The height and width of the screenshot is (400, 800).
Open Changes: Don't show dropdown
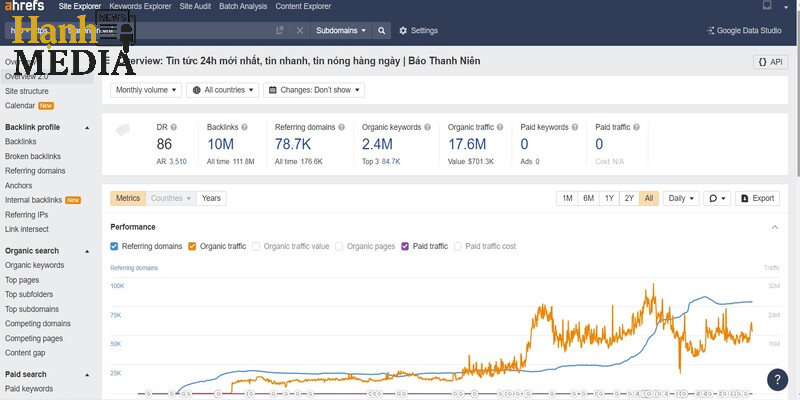(x=314, y=90)
